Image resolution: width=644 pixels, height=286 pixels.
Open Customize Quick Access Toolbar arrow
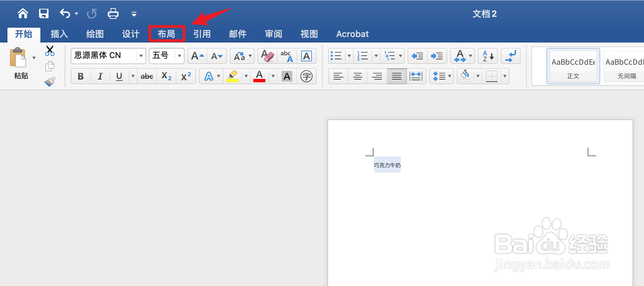[x=134, y=14]
